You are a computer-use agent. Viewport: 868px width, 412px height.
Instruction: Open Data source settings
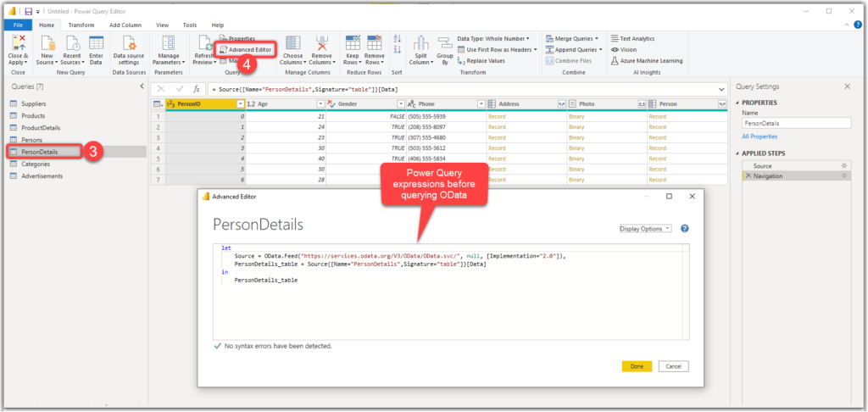tap(129, 42)
